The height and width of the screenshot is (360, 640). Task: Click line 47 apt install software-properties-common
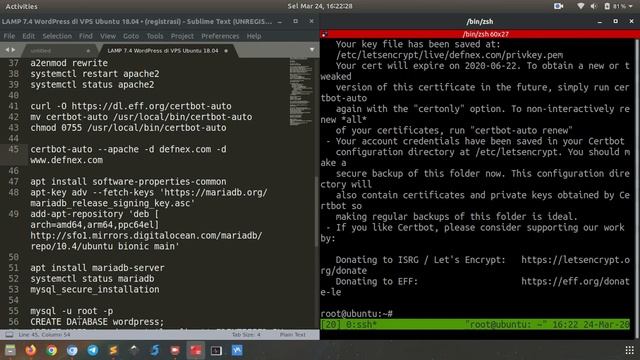[x=128, y=182]
